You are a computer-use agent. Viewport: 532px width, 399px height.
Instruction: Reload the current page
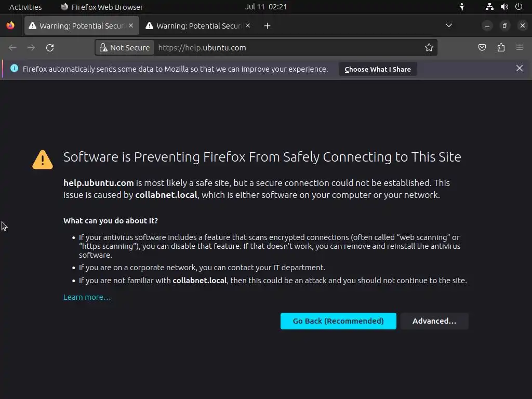[50, 47]
